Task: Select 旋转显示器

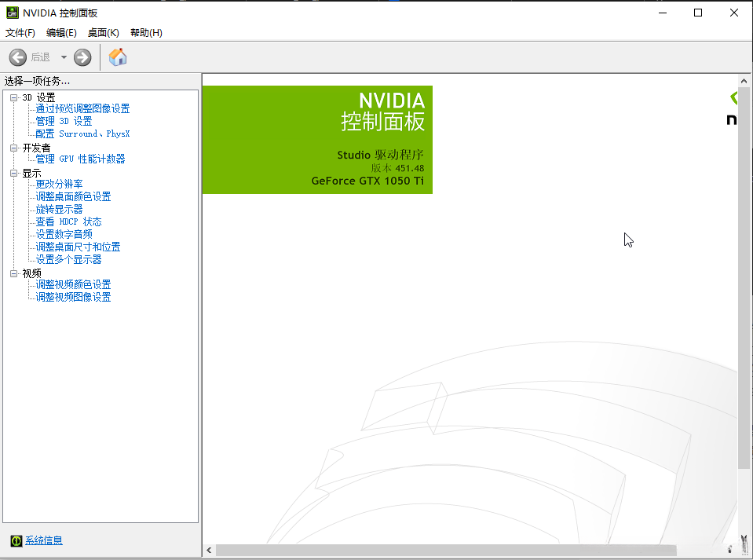Action: [x=59, y=210]
